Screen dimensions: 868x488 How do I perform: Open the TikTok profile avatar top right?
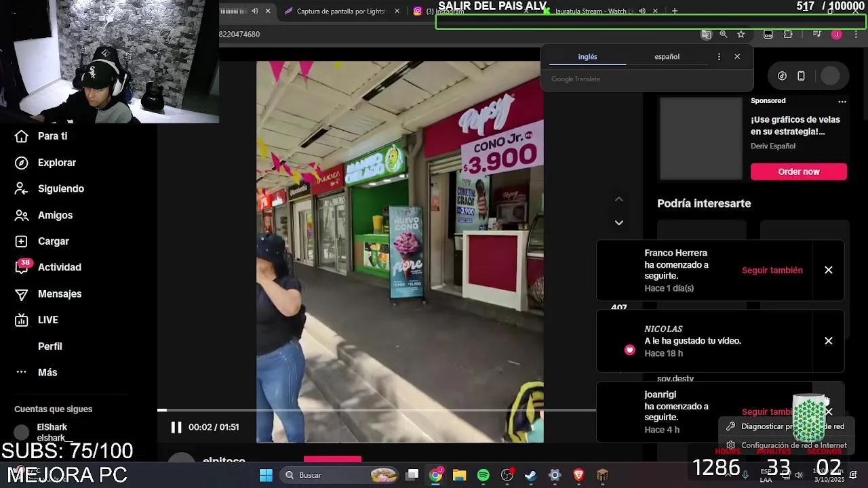pyautogui.click(x=830, y=76)
